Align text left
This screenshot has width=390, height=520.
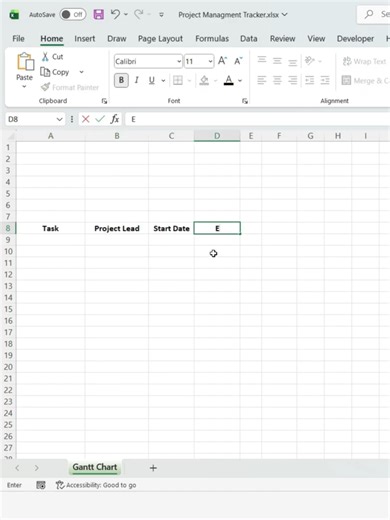click(262, 80)
